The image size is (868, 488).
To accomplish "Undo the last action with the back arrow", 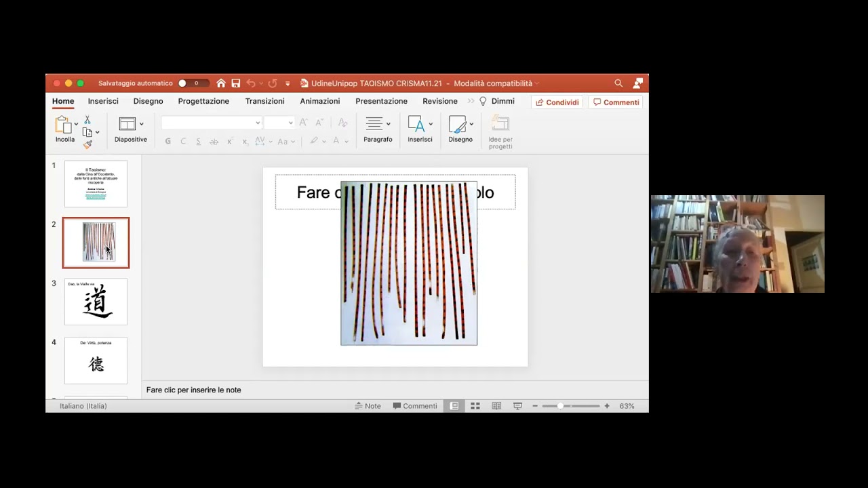I will click(x=251, y=83).
